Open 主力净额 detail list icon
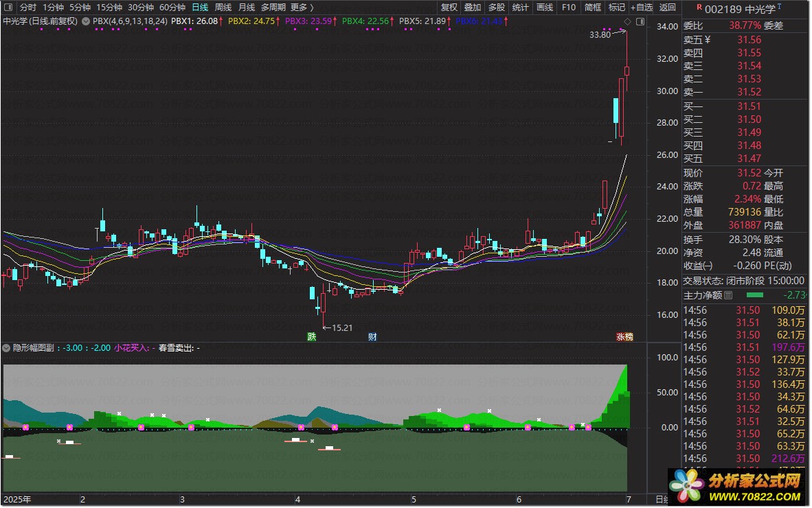Image resolution: width=812 pixels, height=508 pixels. click(728, 295)
